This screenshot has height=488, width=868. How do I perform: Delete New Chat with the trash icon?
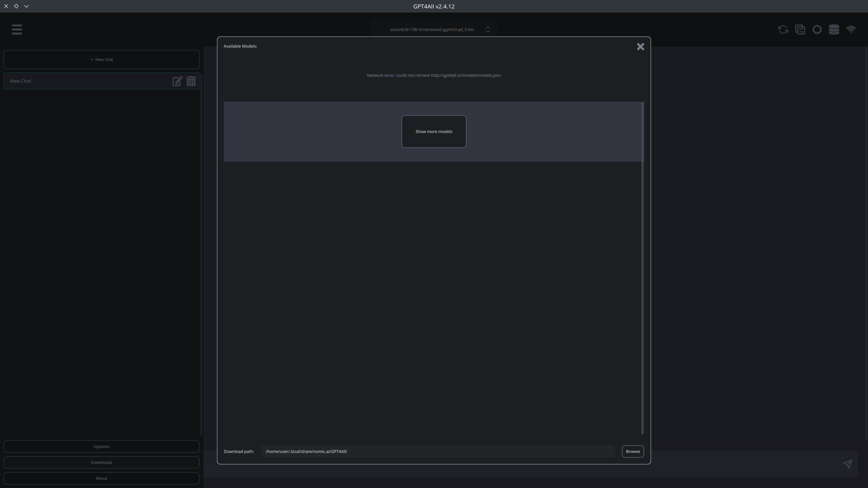pos(191,81)
